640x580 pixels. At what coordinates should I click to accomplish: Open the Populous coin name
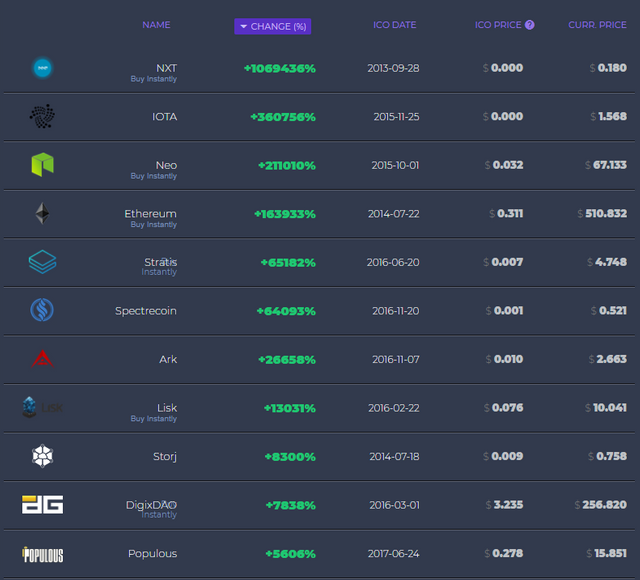click(x=153, y=553)
